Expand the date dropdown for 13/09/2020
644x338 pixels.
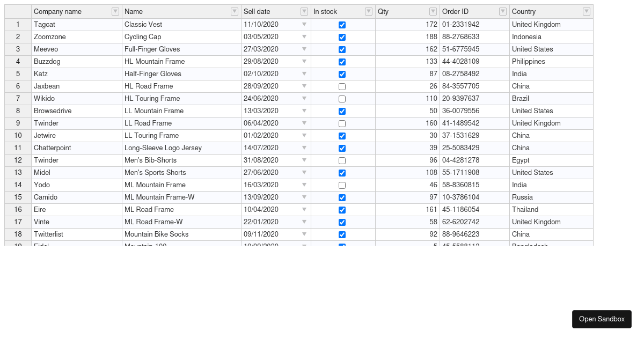point(304,197)
